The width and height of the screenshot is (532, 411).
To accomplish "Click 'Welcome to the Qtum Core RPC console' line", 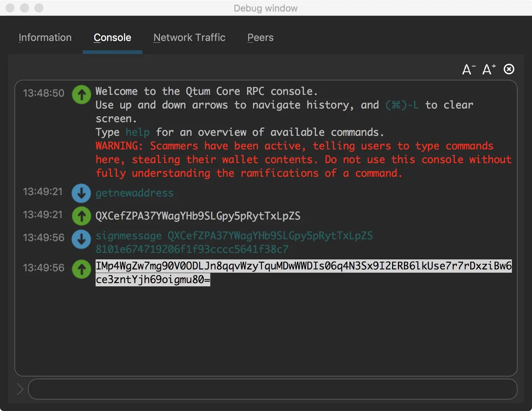I will click(x=207, y=91).
